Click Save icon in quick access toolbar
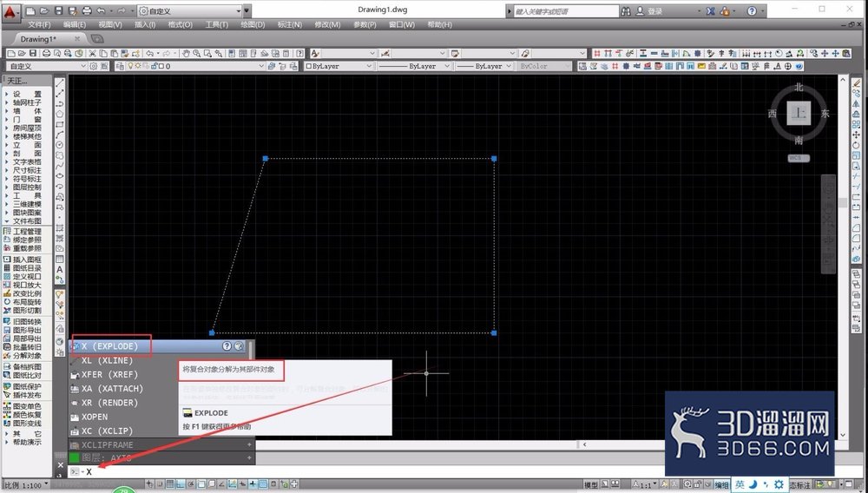 59,11
